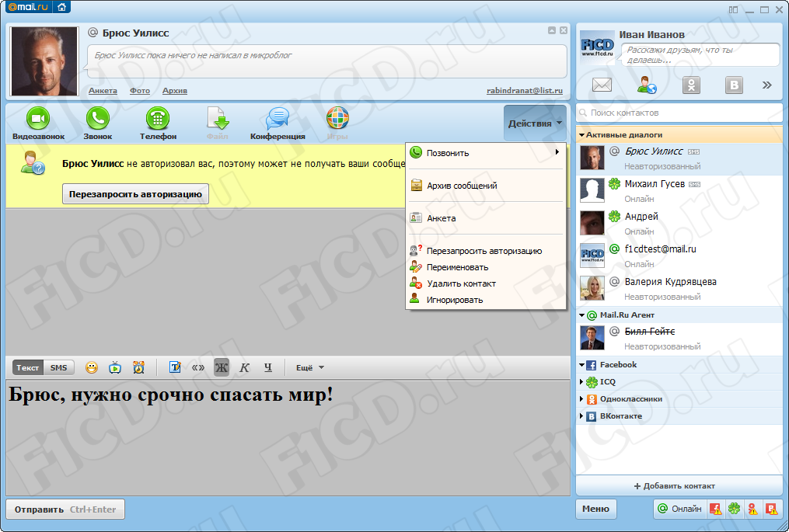Insert a quote with the «» icon
This screenshot has height=532, width=789.
pyautogui.click(x=198, y=367)
